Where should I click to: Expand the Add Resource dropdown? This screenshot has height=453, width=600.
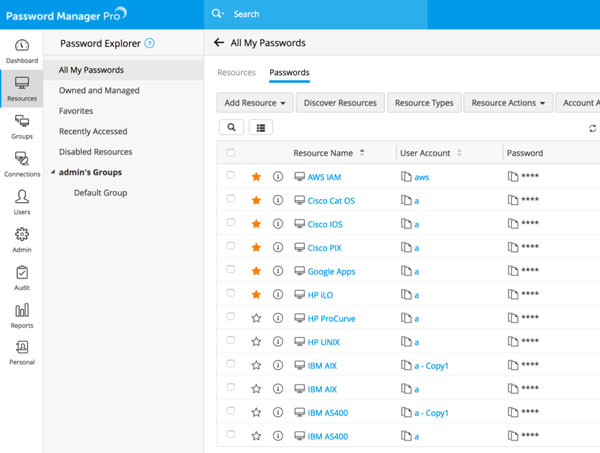[256, 102]
